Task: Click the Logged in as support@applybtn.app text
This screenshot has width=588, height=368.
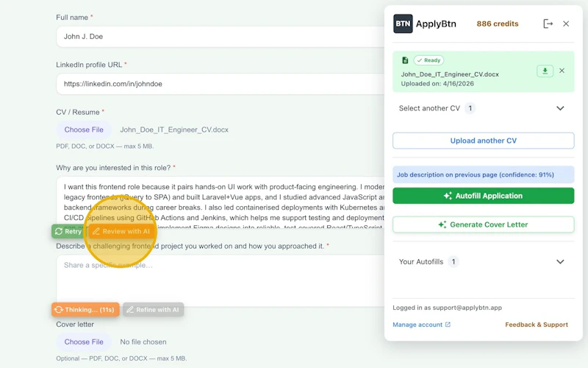Action: click(x=447, y=308)
